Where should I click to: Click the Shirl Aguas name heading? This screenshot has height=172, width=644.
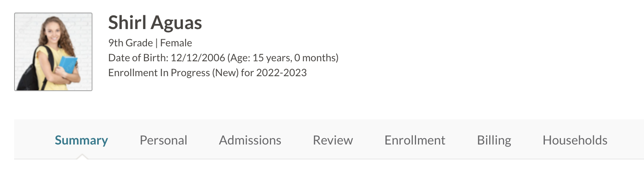[155, 22]
